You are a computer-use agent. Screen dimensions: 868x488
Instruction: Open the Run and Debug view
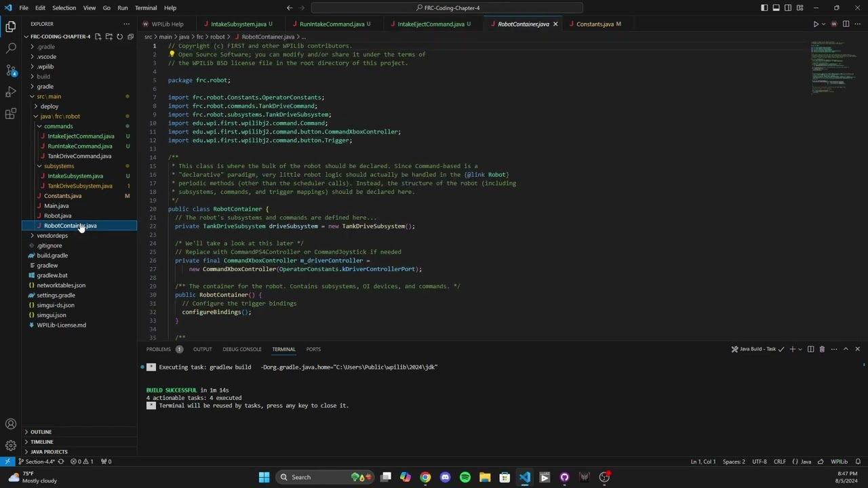point(11,92)
